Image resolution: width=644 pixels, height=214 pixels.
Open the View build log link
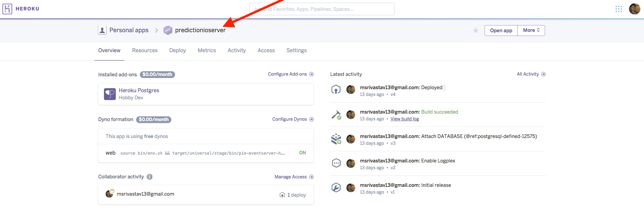click(405, 119)
